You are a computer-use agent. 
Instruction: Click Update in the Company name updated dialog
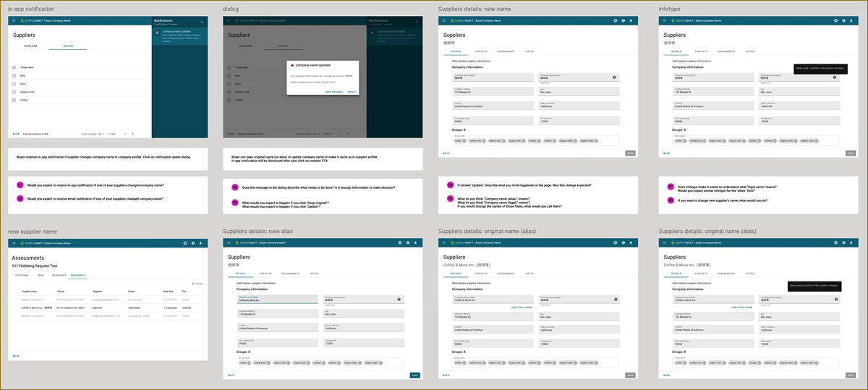352,92
